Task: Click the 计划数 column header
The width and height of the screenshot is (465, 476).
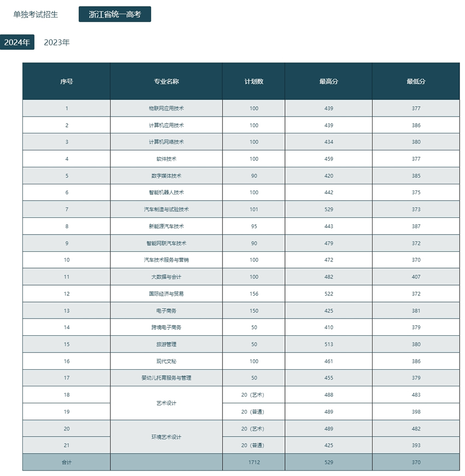Action: pyautogui.click(x=254, y=82)
